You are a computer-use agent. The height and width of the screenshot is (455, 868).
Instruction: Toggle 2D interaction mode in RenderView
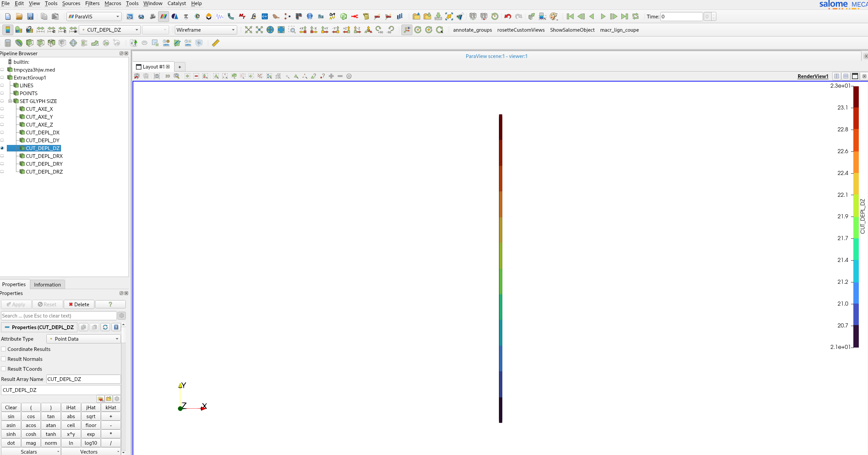[168, 76]
